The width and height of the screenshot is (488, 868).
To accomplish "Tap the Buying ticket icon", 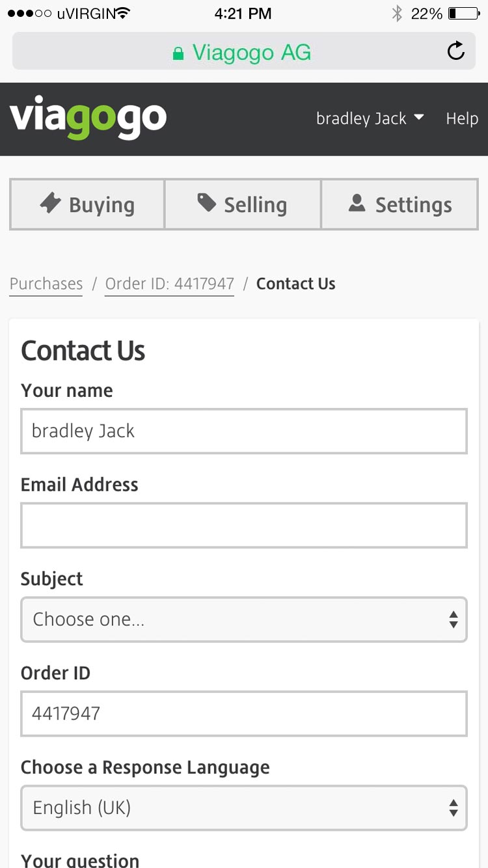I will (50, 204).
